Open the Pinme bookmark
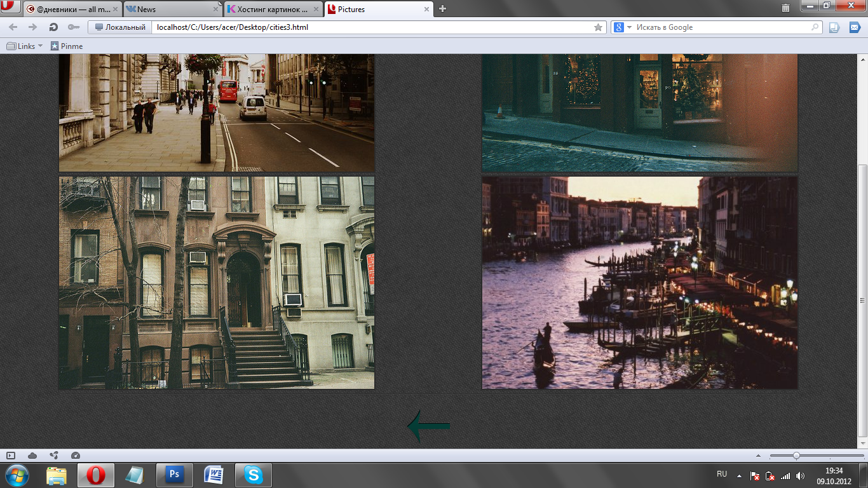The height and width of the screenshot is (488, 868). (x=67, y=46)
